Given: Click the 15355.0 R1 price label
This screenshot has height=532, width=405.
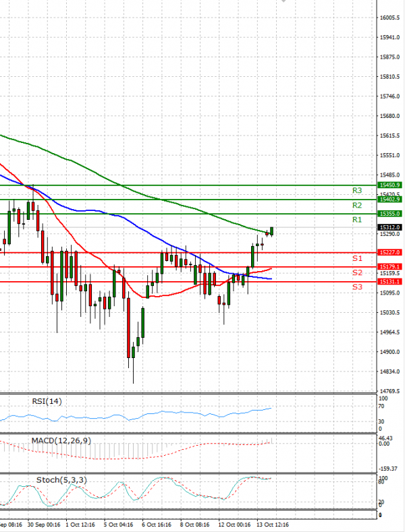Looking at the screenshot, I should pos(389,214).
